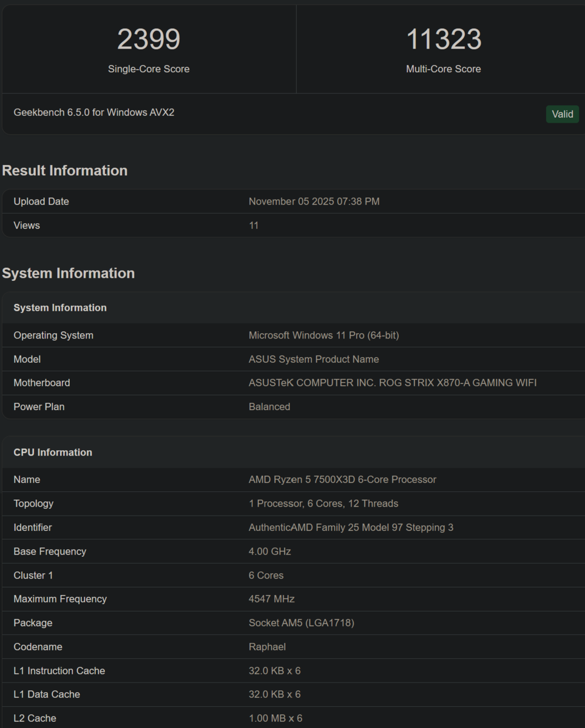Viewport: 585px width, 728px height.
Task: Click the 4547 MHz maximum frequency value
Action: (x=271, y=599)
